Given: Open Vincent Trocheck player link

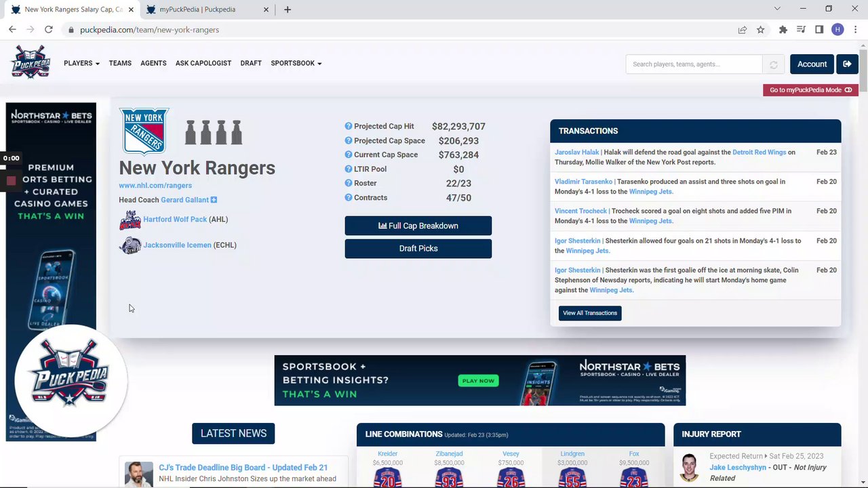Looking at the screenshot, I should [x=580, y=211].
